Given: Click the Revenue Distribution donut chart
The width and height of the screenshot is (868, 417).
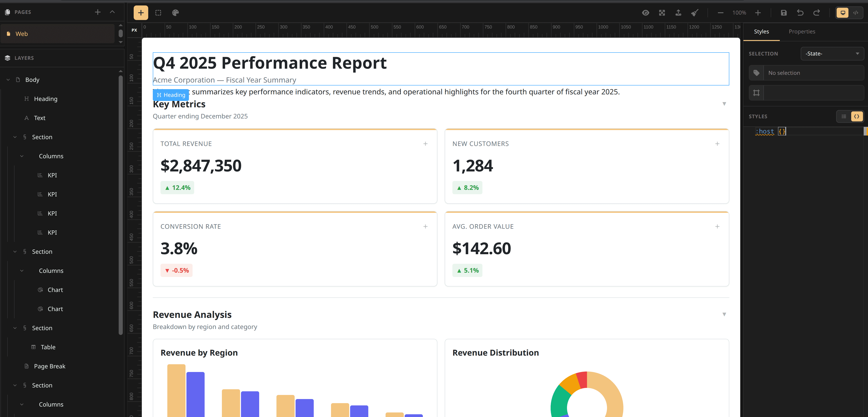Looking at the screenshot, I should pyautogui.click(x=587, y=394).
